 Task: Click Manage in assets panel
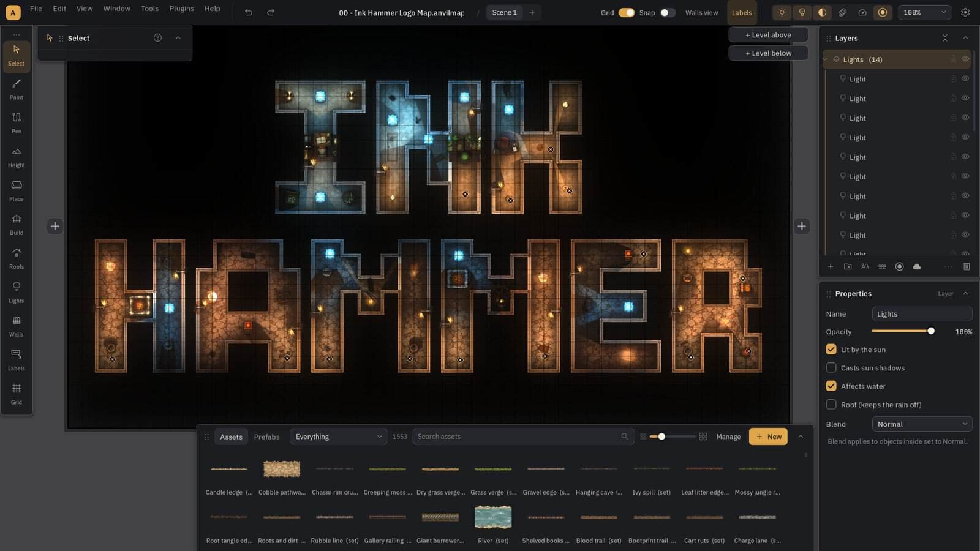click(728, 437)
